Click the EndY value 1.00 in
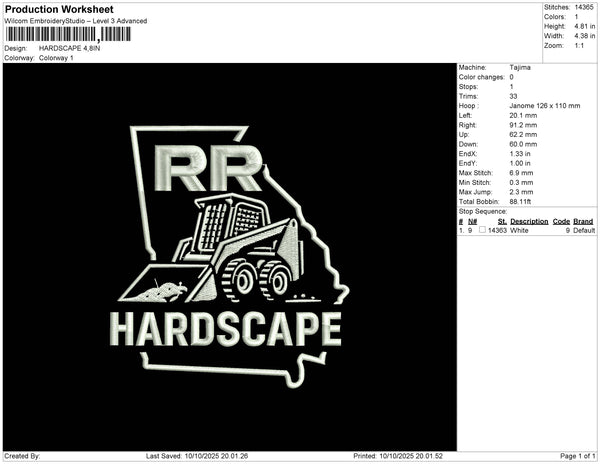 click(x=520, y=163)
